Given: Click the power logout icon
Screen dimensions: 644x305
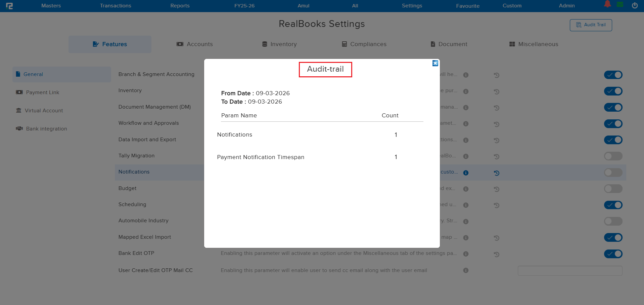Looking at the screenshot, I should pos(635,5).
